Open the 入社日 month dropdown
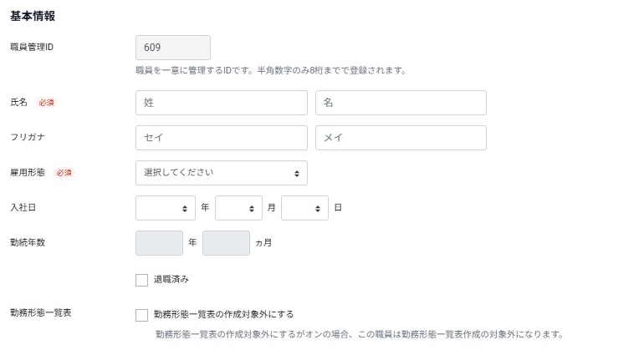 238,208
